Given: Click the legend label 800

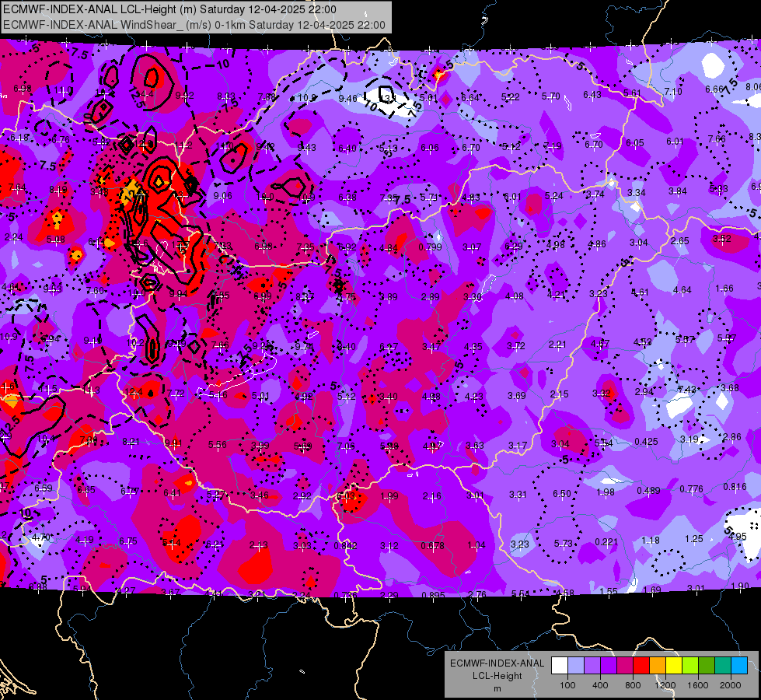Looking at the screenshot, I should pos(633,685).
